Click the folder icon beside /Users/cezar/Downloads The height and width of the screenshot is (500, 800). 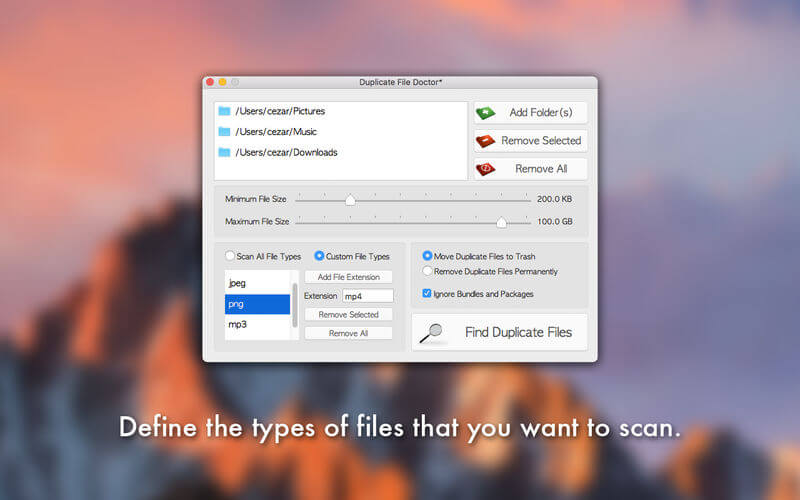click(224, 152)
